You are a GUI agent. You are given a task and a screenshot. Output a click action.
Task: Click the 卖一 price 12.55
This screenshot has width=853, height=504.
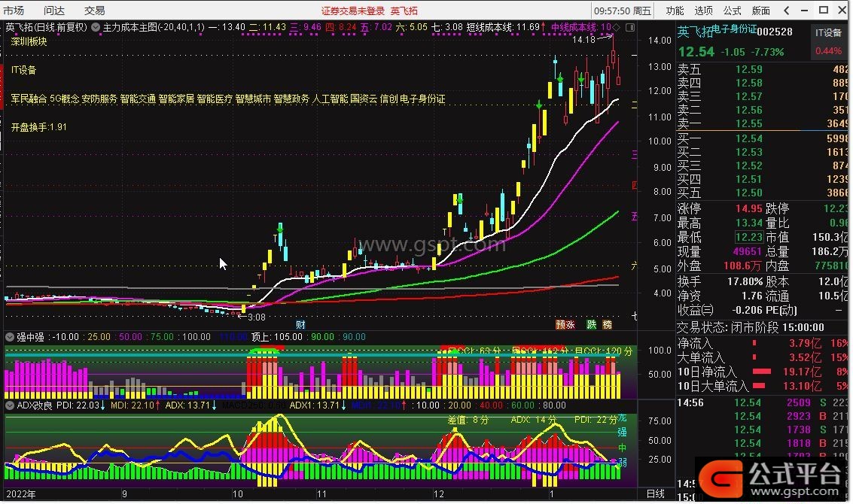[749, 124]
